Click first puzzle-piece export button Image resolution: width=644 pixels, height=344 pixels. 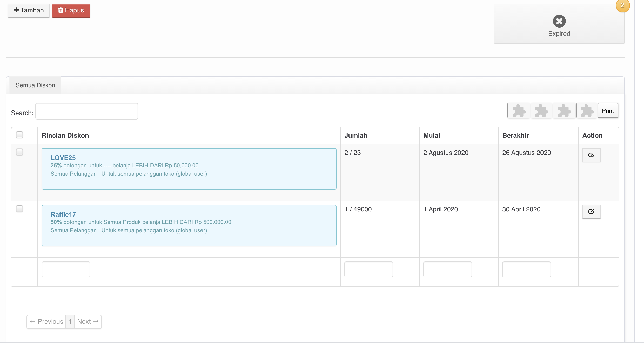coord(519,111)
